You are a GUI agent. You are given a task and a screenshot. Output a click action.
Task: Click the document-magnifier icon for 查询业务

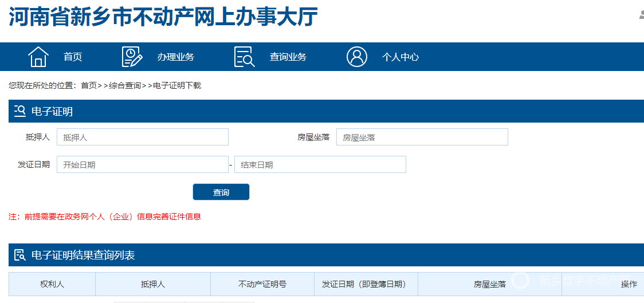(244, 57)
